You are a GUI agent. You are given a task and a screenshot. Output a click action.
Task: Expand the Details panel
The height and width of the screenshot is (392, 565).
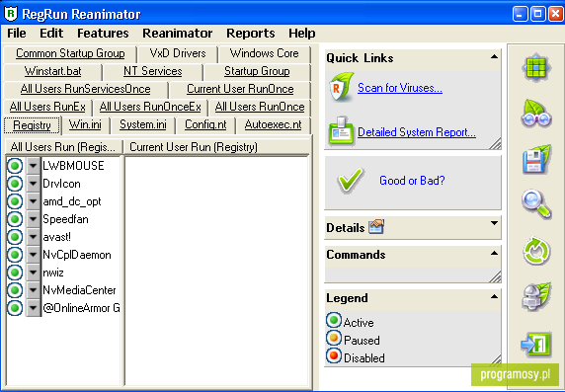coord(494,223)
